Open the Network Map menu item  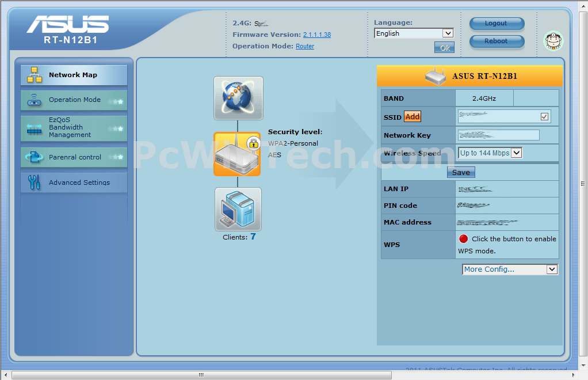coord(74,75)
